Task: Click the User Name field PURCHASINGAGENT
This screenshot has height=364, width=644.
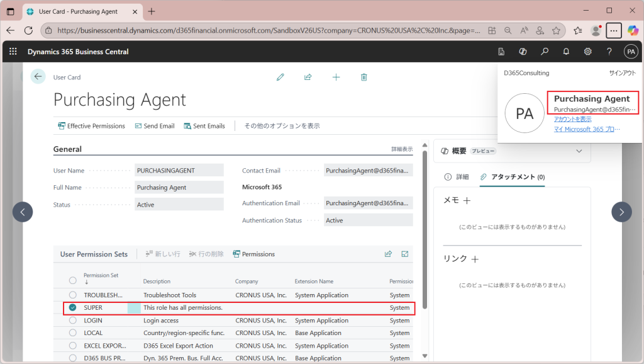Action: (179, 170)
